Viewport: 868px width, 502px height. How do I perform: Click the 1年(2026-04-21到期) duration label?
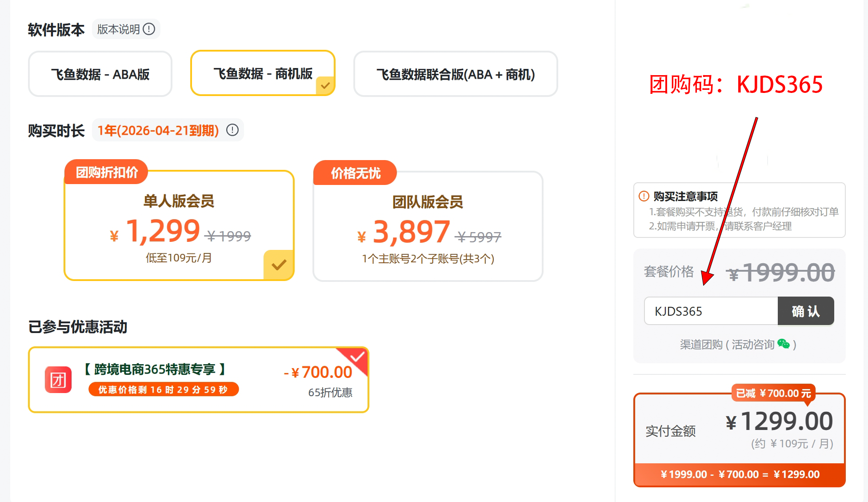click(158, 130)
